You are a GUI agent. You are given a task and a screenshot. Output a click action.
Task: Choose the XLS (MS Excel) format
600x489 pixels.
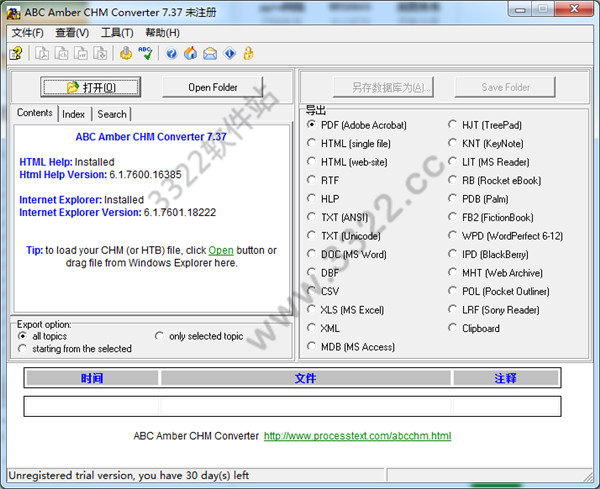pos(312,310)
